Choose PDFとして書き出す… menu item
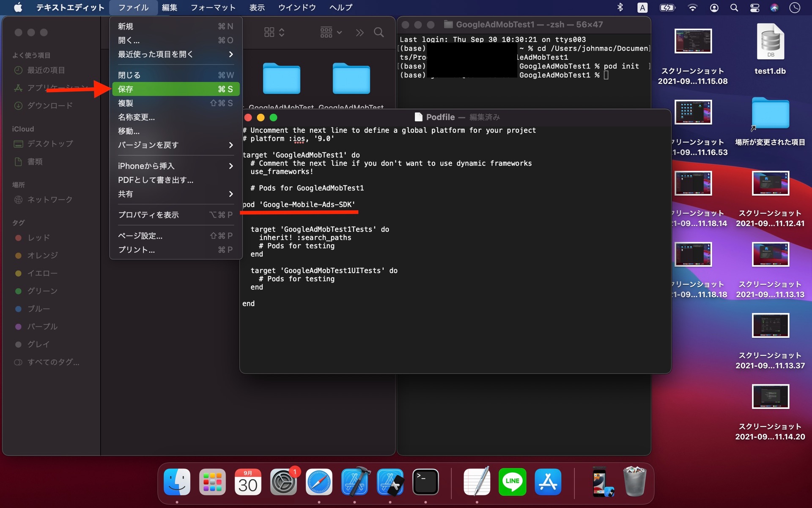The height and width of the screenshot is (508, 812). (176, 180)
